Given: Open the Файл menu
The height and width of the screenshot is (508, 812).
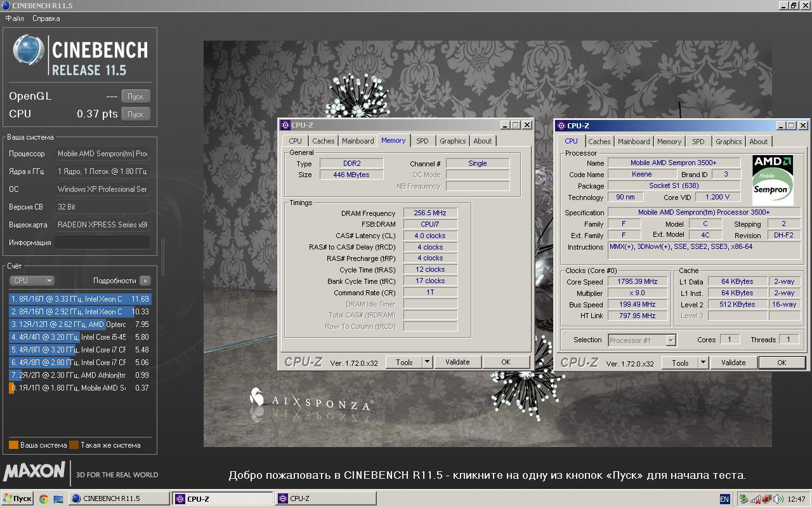Looking at the screenshot, I should click(x=15, y=18).
